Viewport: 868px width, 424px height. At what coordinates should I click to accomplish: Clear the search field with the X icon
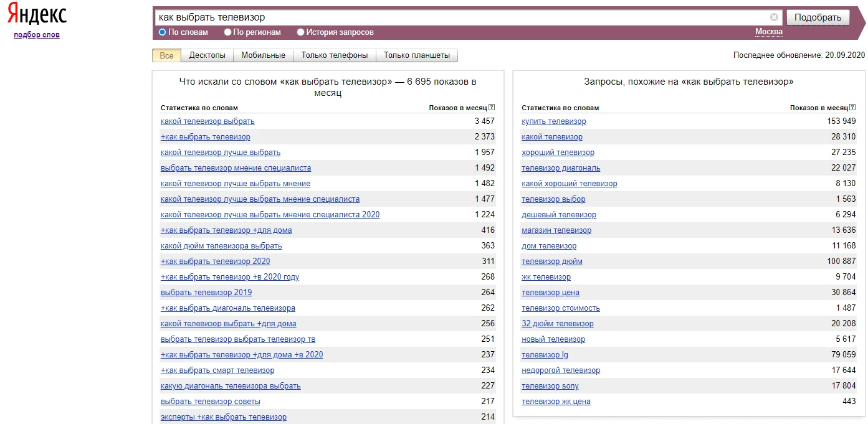(774, 17)
